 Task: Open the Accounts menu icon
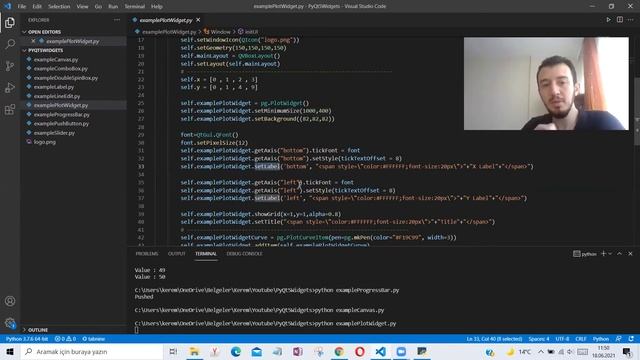pyautogui.click(x=10, y=301)
